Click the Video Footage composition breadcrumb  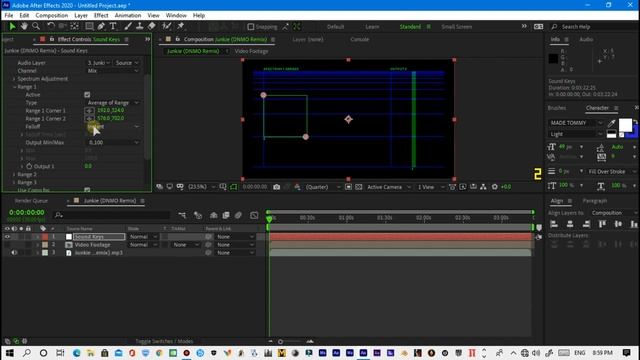251,51
